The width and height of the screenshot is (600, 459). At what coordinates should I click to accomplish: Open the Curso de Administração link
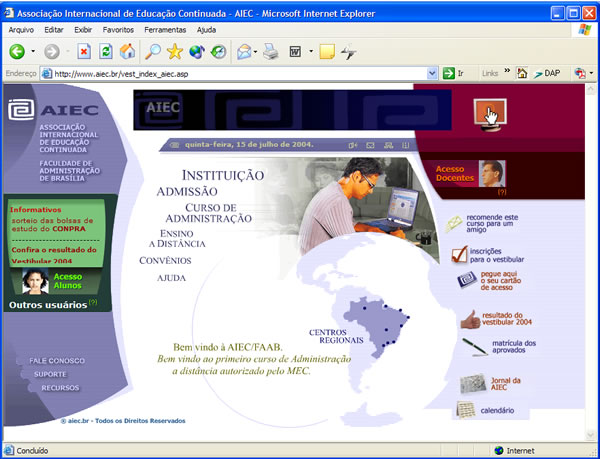209,213
